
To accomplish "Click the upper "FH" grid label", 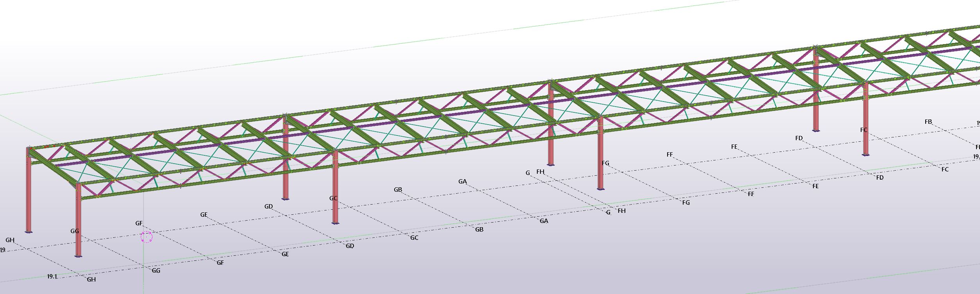I will (x=540, y=172).
